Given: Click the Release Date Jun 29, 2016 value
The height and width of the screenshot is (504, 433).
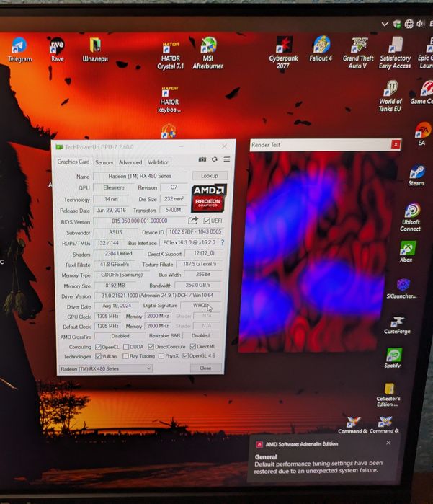Looking at the screenshot, I should pyautogui.click(x=112, y=211).
